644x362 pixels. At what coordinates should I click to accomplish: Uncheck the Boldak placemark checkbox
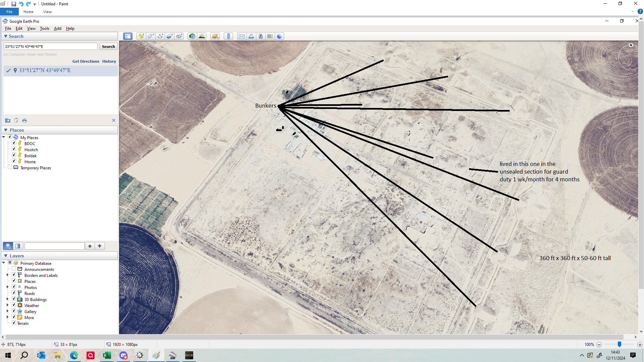pos(14,155)
